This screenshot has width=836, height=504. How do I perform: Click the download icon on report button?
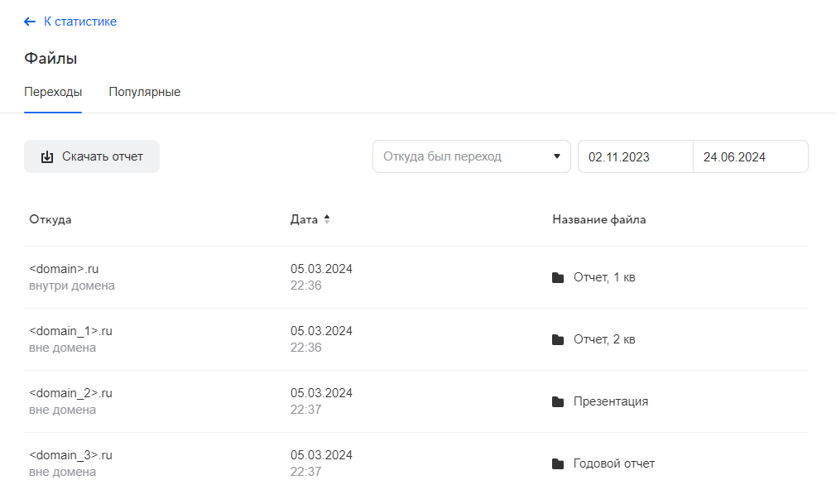point(47,156)
